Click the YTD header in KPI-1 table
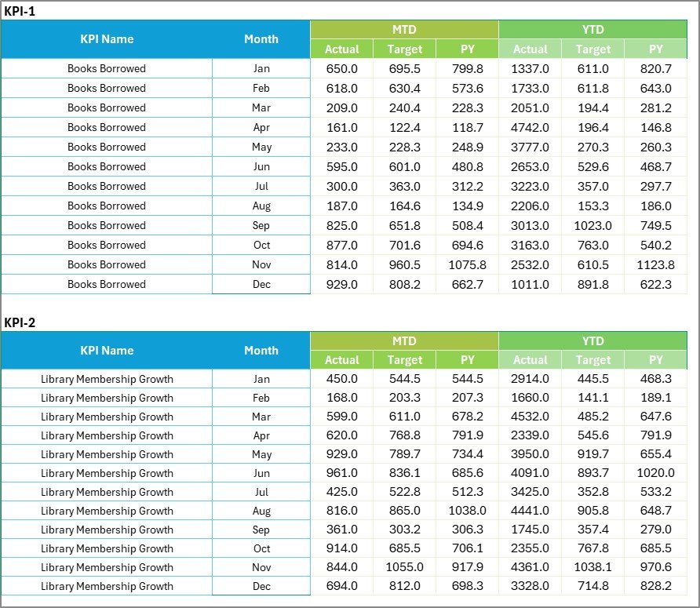Screen dimensions: 700x608 tap(594, 29)
